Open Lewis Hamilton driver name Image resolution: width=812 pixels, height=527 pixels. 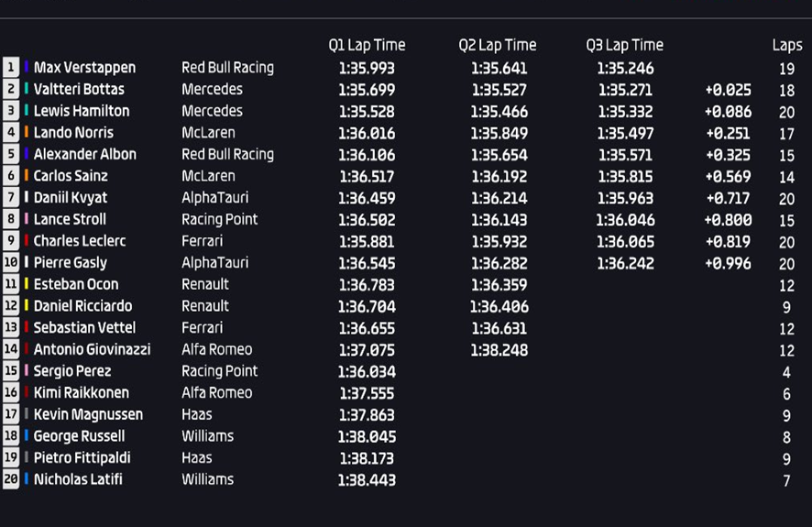tap(82, 111)
